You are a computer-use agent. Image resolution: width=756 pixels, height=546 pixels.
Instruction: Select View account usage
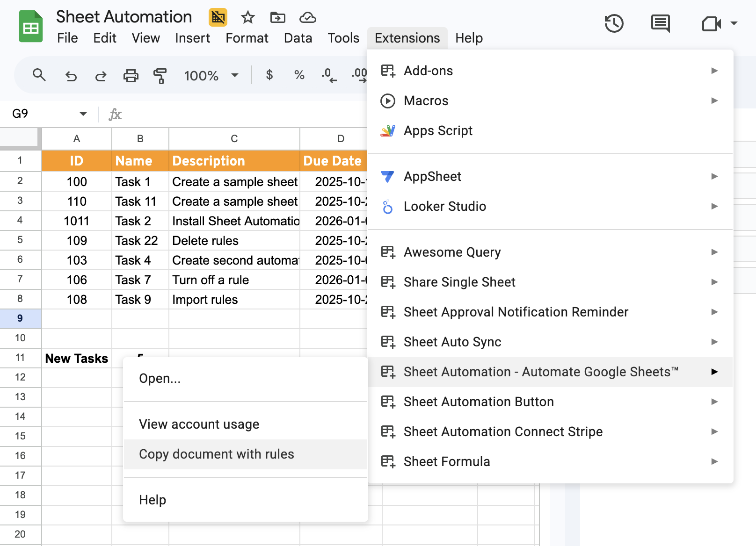tap(199, 424)
